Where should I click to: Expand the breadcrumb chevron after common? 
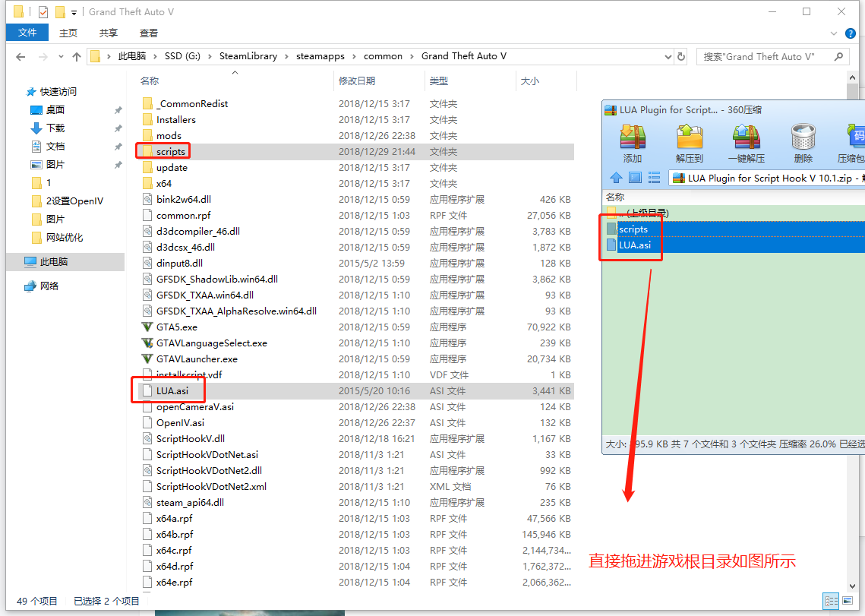412,56
